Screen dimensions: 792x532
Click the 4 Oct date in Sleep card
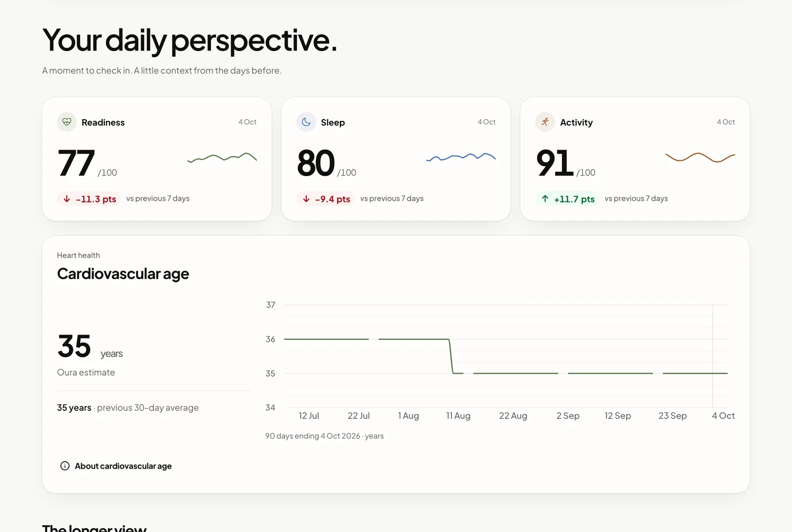coord(487,122)
